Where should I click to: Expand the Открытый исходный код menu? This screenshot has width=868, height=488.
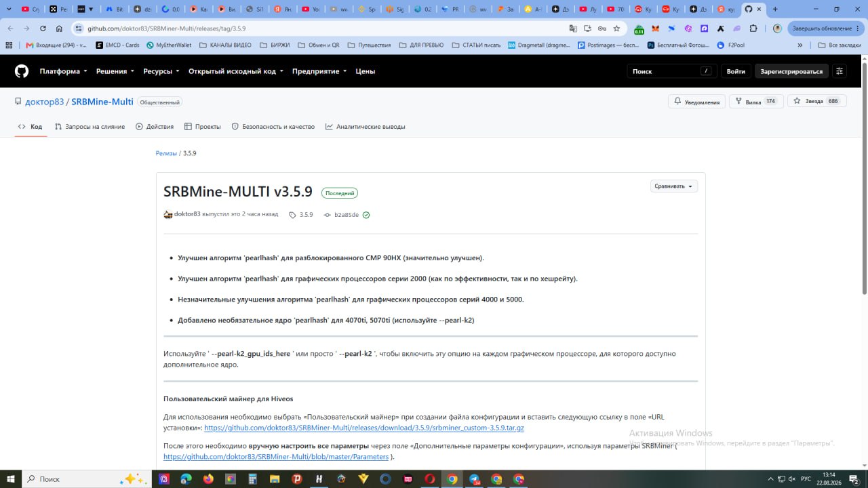[236, 71]
